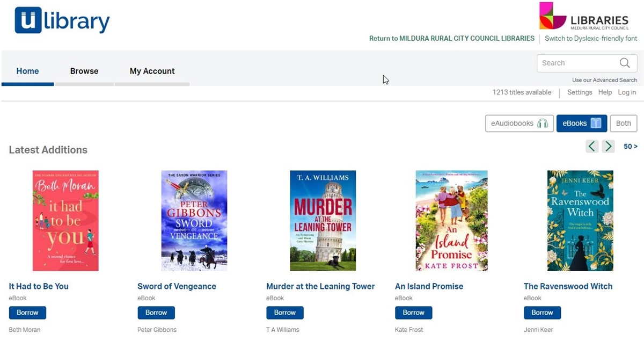The image size is (644, 348).
Task: Switch format filter to Both
Action: pos(623,123)
